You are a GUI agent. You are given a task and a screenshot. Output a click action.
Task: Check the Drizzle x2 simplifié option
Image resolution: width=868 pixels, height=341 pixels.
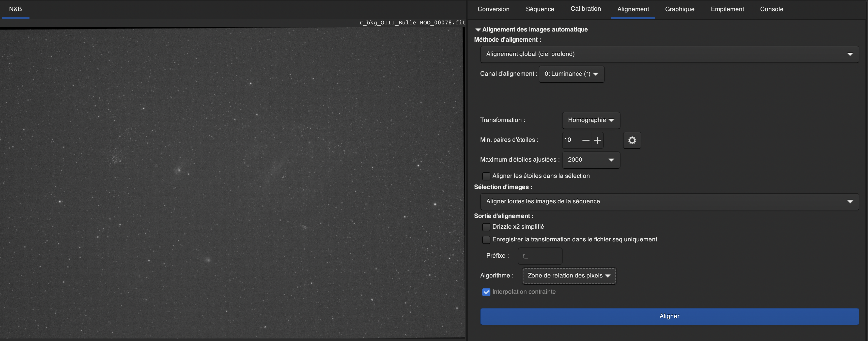click(486, 227)
